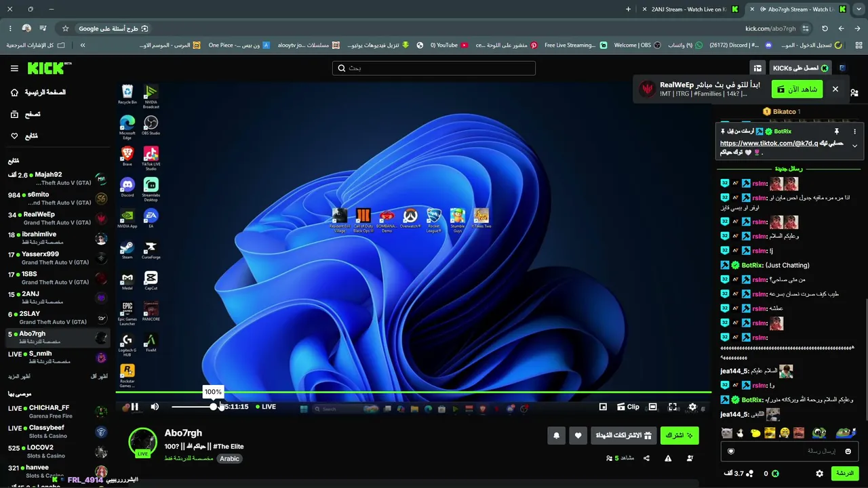Click the Get KICKs button
The height and width of the screenshot is (488, 868).
(800, 68)
